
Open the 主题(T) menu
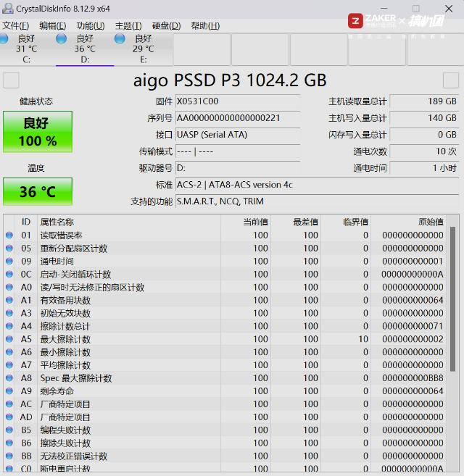pos(128,26)
